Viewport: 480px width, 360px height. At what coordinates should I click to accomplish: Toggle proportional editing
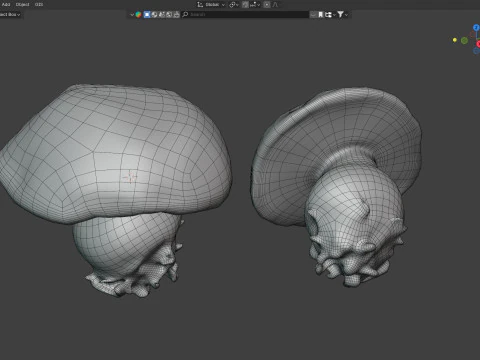[x=267, y=5]
